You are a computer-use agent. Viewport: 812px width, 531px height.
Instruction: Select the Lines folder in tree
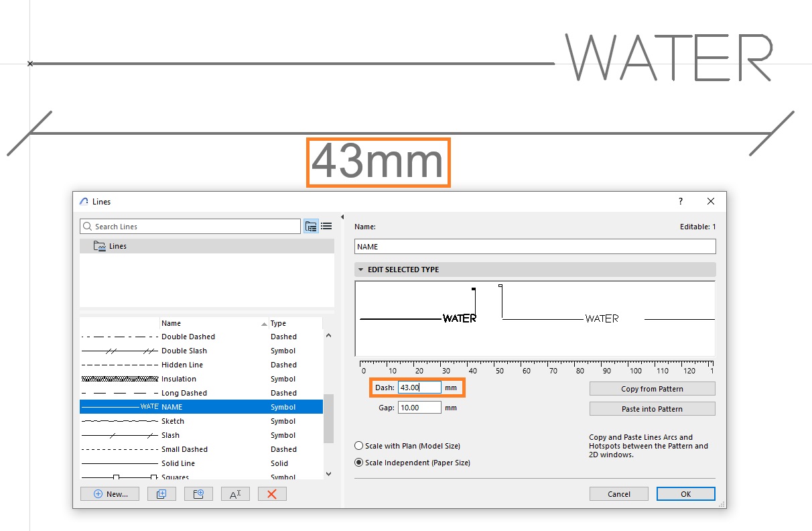point(206,246)
